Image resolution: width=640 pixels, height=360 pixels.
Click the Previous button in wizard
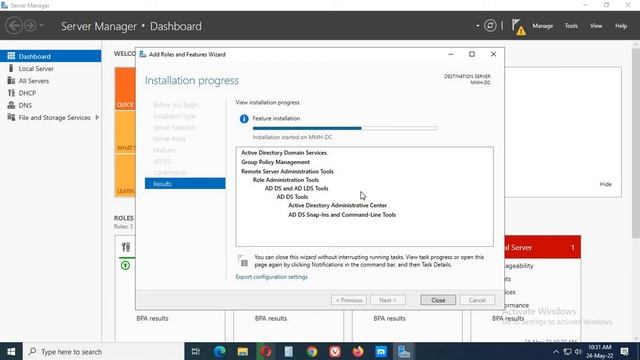349,300
